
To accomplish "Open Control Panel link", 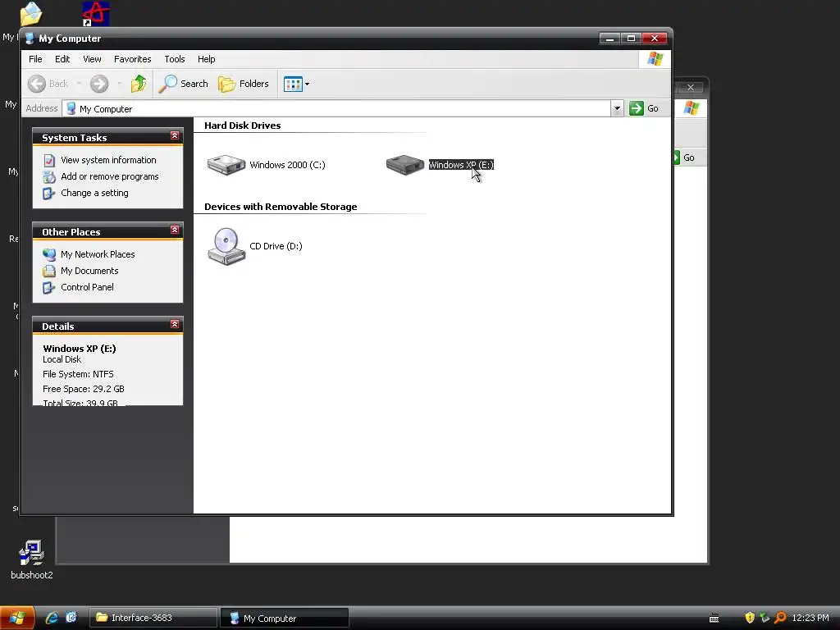I will 87,287.
